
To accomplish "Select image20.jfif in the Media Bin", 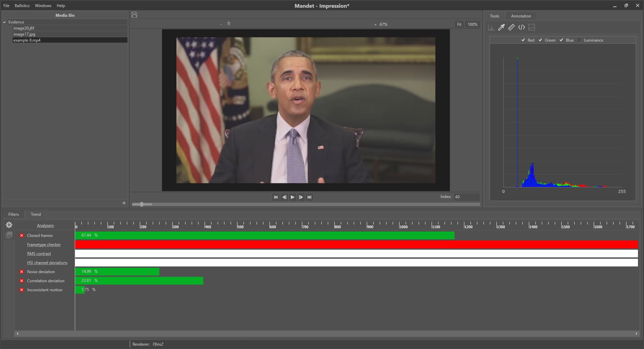I will pos(70,28).
